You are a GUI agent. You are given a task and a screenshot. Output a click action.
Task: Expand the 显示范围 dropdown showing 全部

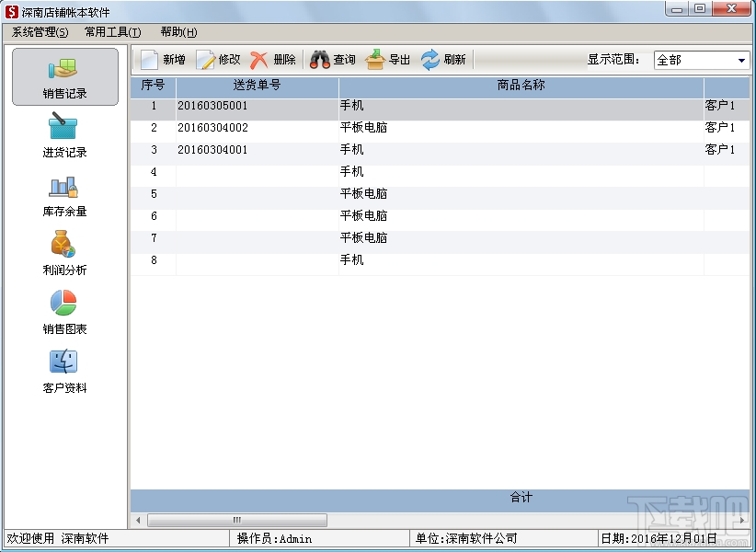[x=741, y=61]
